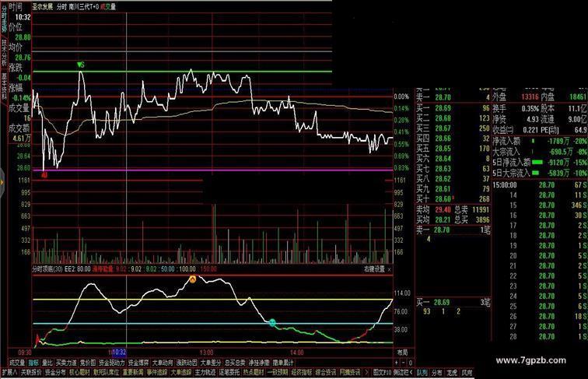The image size is (588, 379).
Task: Select the 量比 bottom tab
Action: tap(47, 363)
